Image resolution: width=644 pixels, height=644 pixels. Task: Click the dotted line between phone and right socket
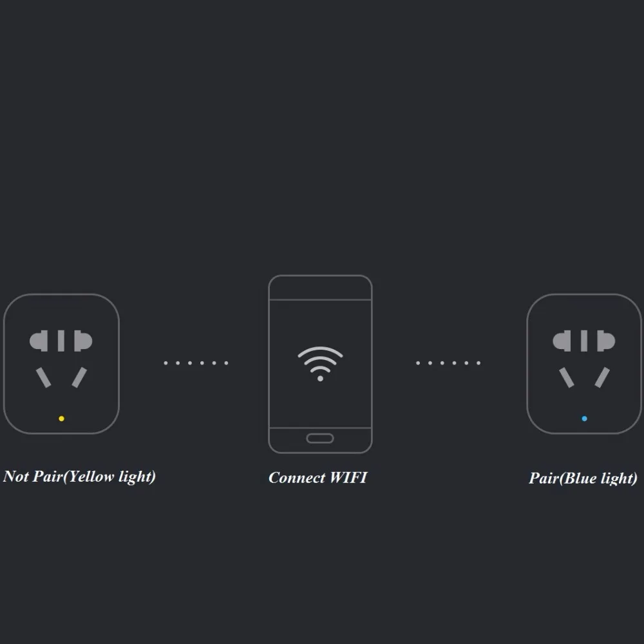[x=448, y=363]
